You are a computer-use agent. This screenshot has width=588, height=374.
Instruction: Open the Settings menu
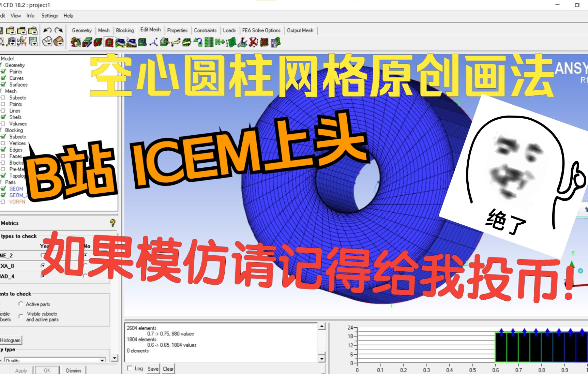pyautogui.click(x=49, y=16)
